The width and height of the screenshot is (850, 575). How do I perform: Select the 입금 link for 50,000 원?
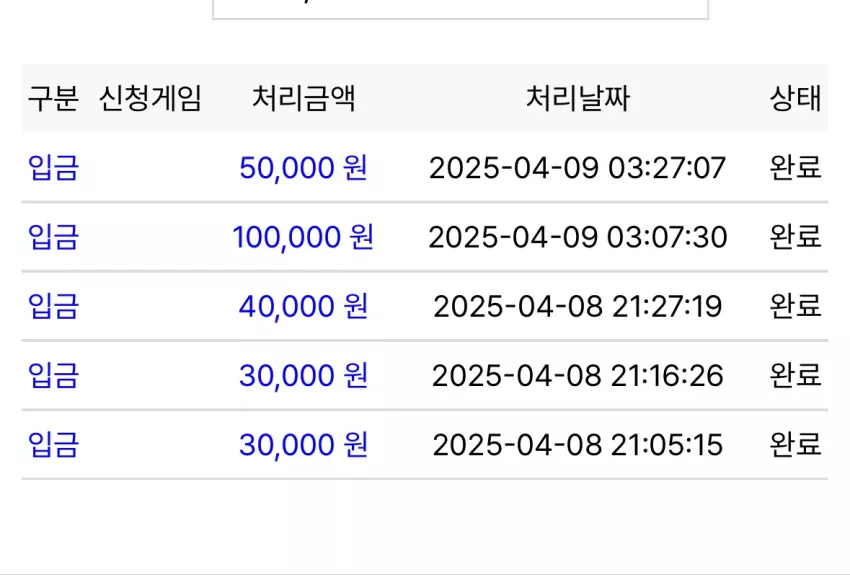click(x=53, y=167)
